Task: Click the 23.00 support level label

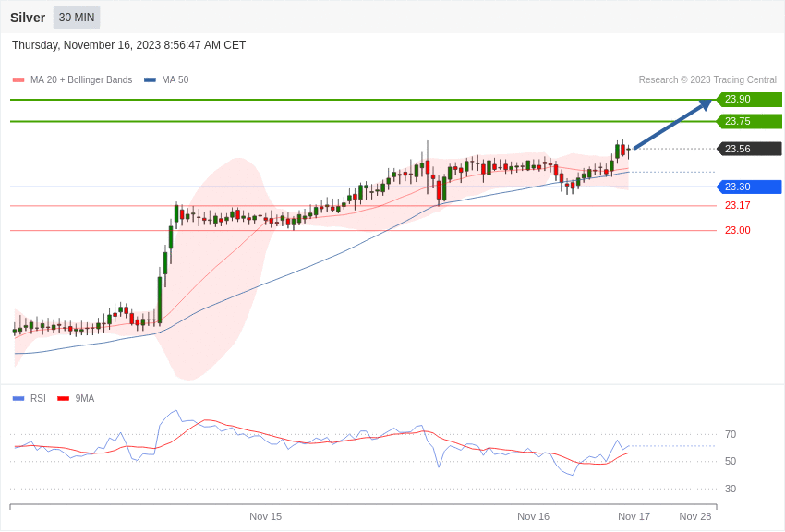Action: [738, 230]
